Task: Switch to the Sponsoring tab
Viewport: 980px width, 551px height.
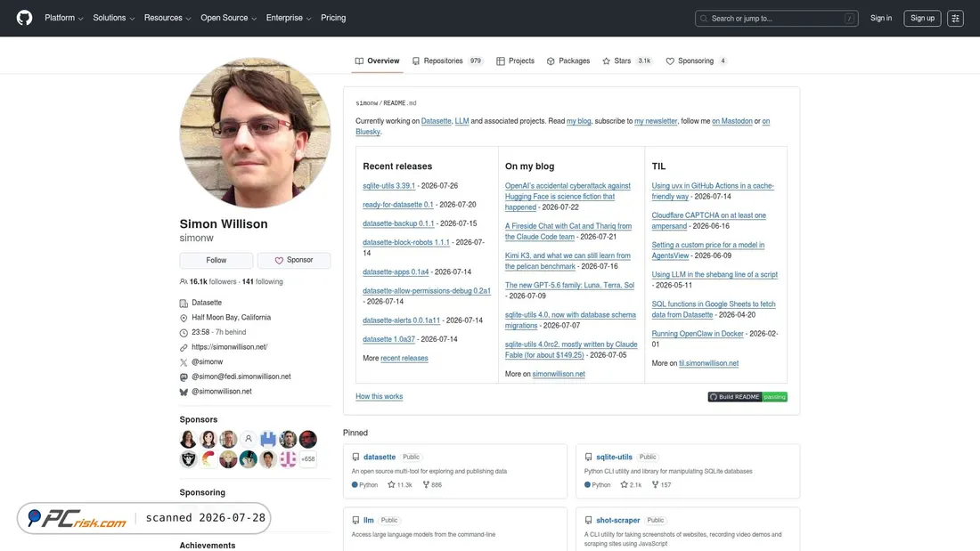Action: (x=697, y=61)
